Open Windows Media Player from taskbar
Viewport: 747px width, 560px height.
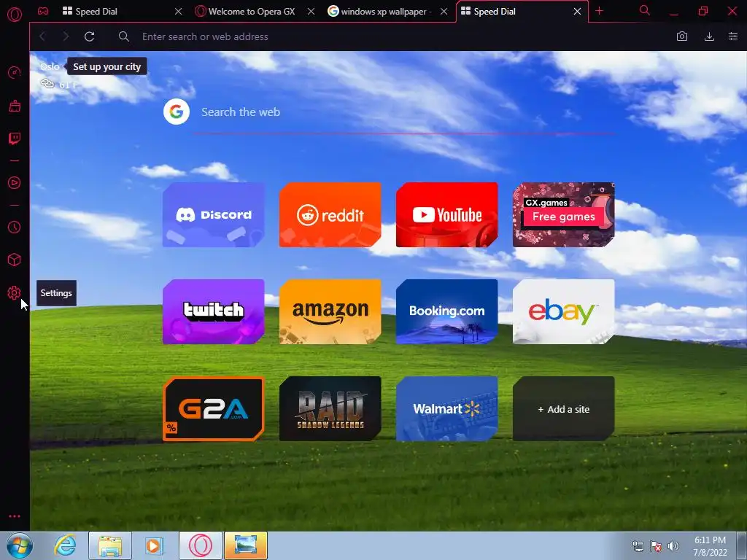click(x=154, y=545)
